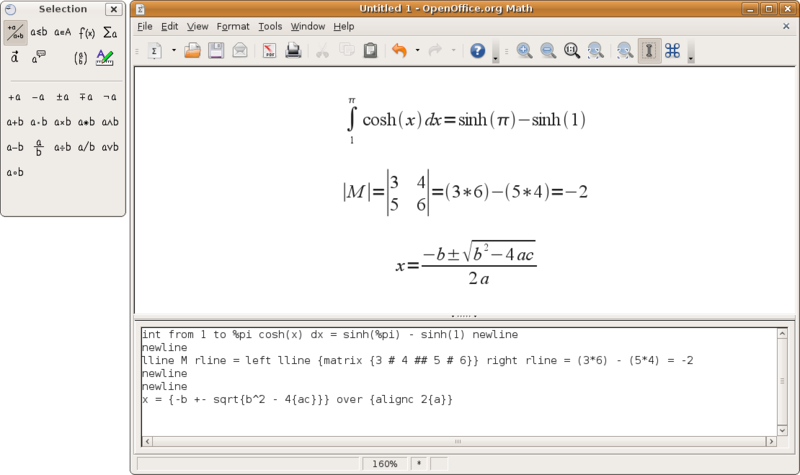Image resolution: width=800 pixels, height=475 pixels.
Task: Insert the a÷b division operator
Action: pos(62,147)
